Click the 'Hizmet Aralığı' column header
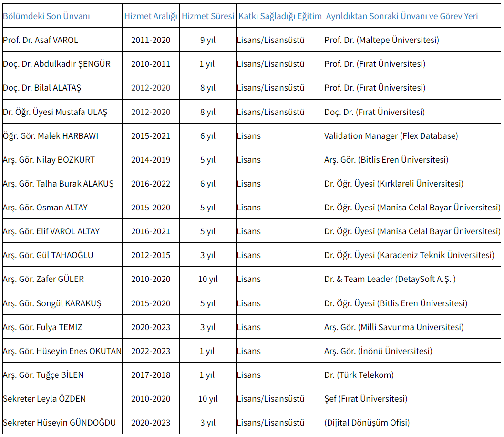The height and width of the screenshot is (437, 504). coord(151,16)
